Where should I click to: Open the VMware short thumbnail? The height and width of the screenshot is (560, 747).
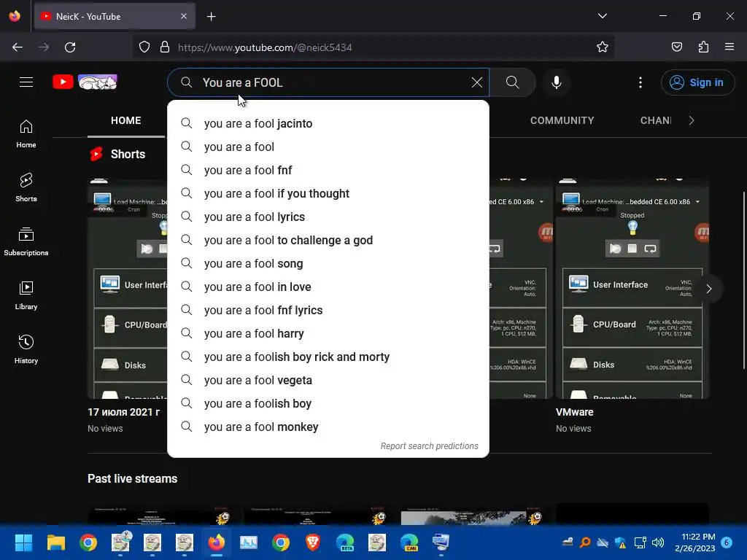click(x=632, y=289)
